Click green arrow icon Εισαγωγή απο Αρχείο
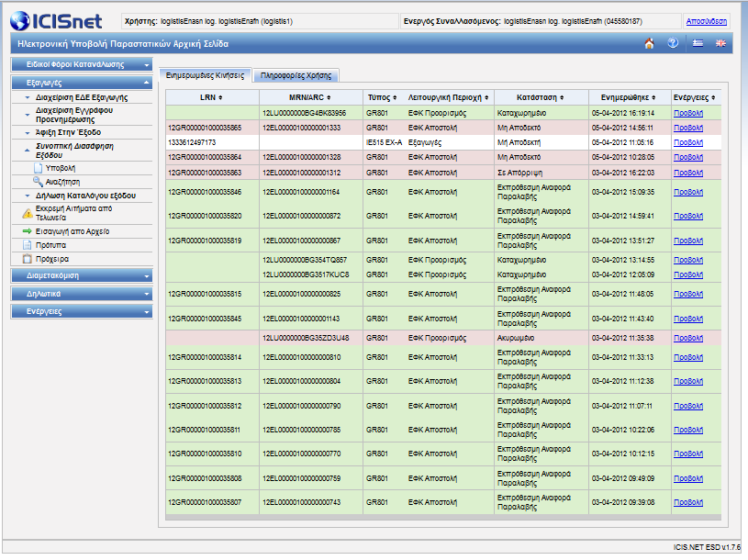The height and width of the screenshot is (560, 748). 28,231
